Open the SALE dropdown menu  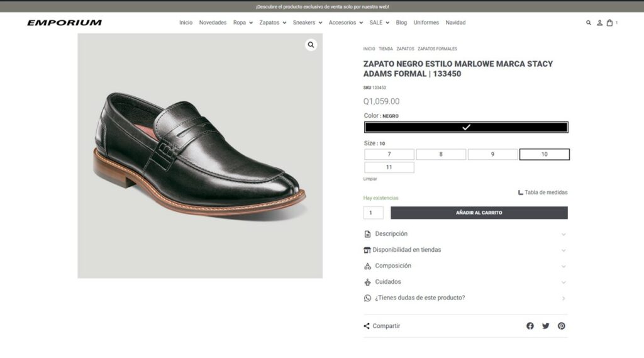coord(379,23)
